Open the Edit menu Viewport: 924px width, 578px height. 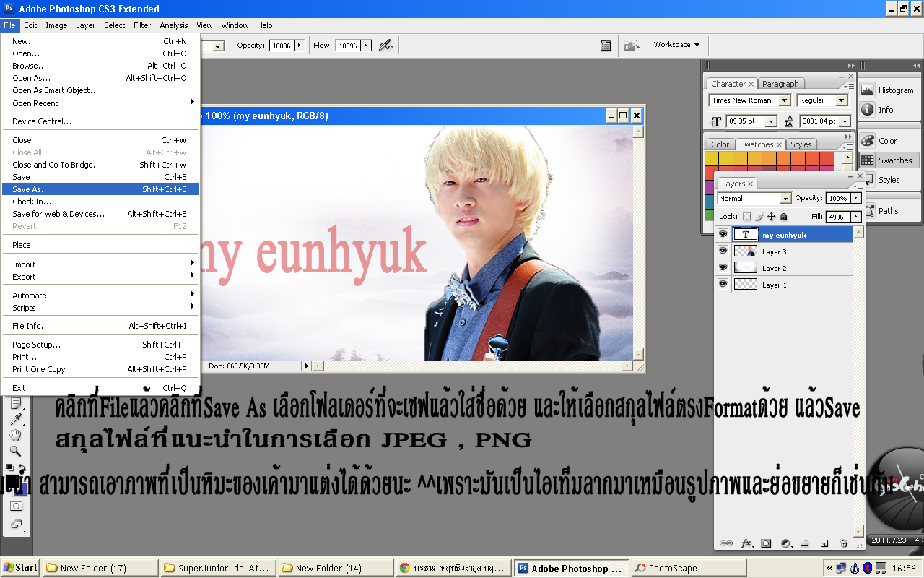tap(30, 25)
